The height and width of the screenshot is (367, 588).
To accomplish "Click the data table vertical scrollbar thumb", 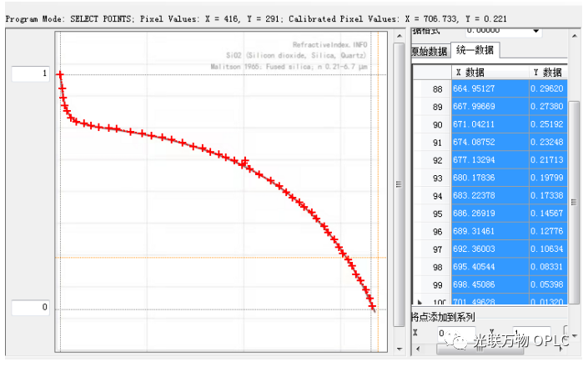I will 573,201.
